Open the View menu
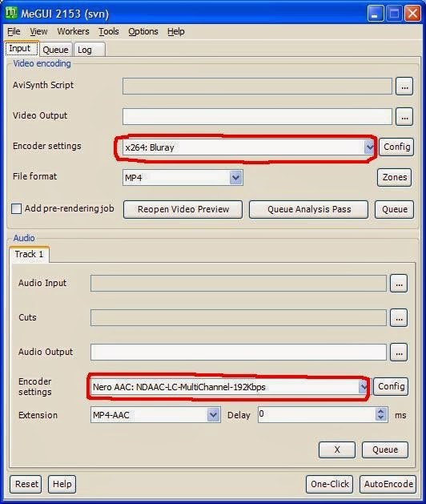Viewport: 426px width, 504px height. click(38, 31)
